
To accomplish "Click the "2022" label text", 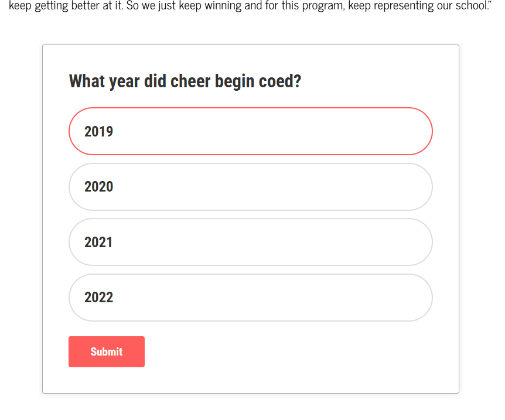I will tap(98, 298).
